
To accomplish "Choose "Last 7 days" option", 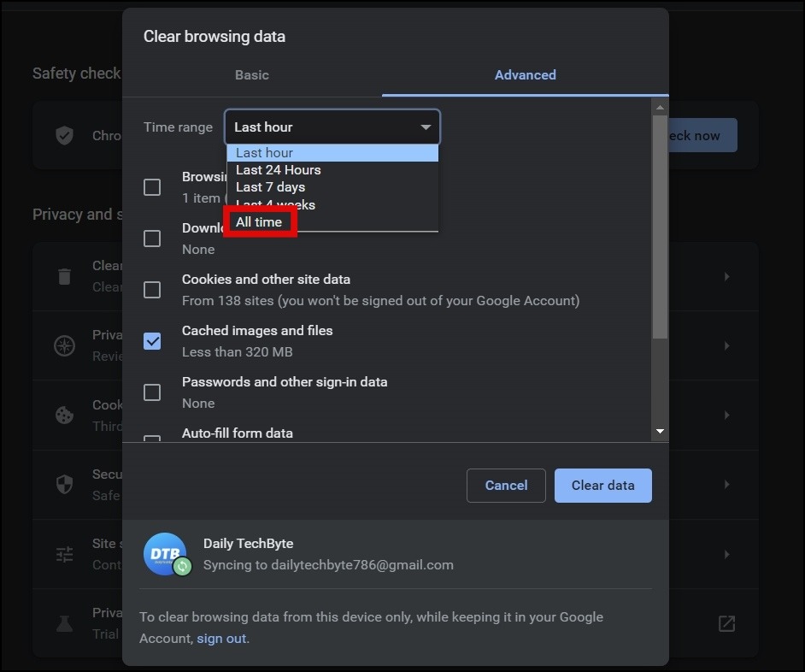I will coord(270,186).
